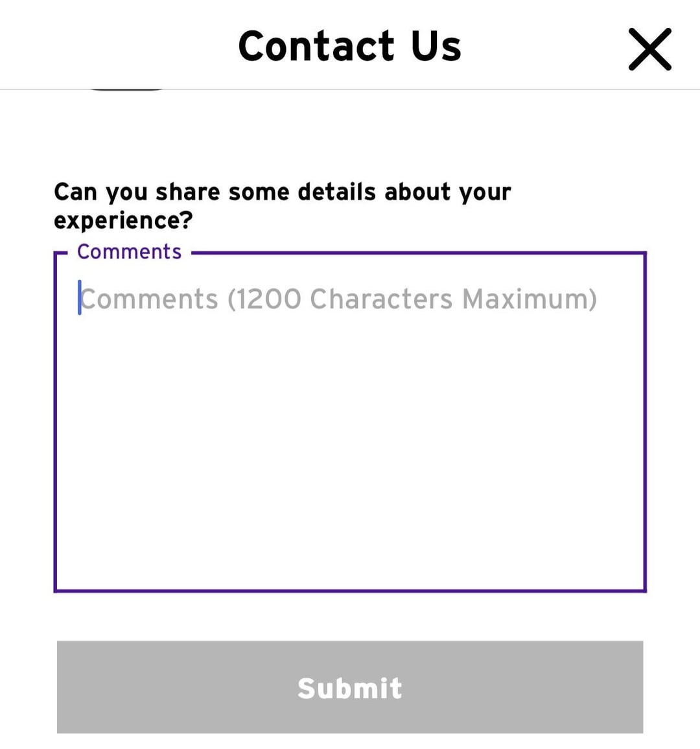The image size is (700, 749).
Task: Focus the Comments text area
Action: [x=350, y=421]
